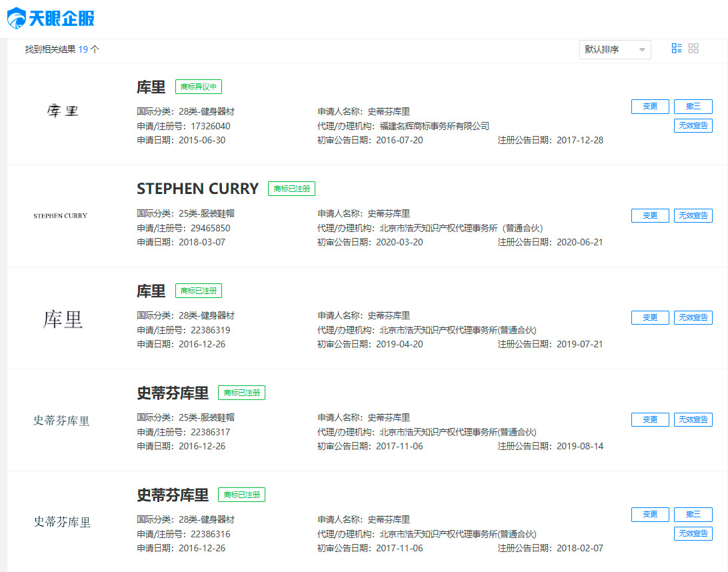Open the 库里 trademark numbered 22386319 image
728x572 pixels.
pos(63,319)
